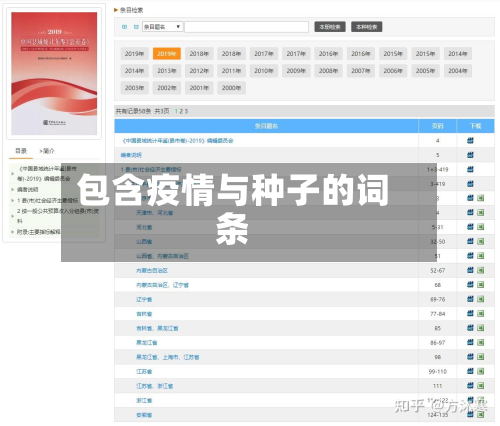This screenshot has width=500, height=426.
Task: Download the 山西省、内蒙古自治区 entry
Action: click(x=470, y=256)
